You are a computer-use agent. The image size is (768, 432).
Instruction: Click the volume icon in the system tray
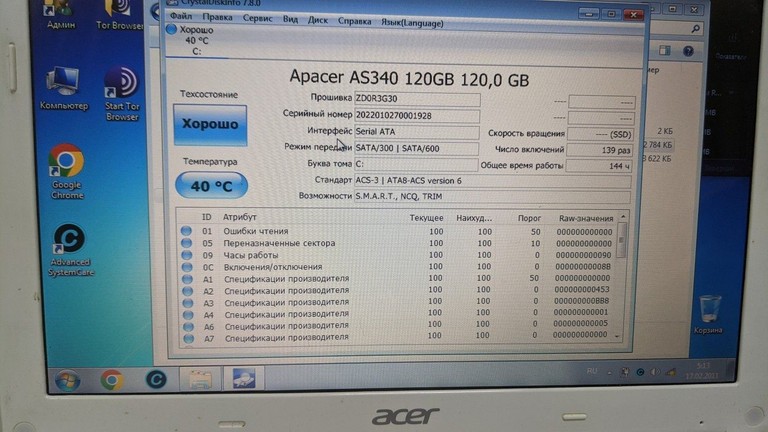[x=654, y=372]
